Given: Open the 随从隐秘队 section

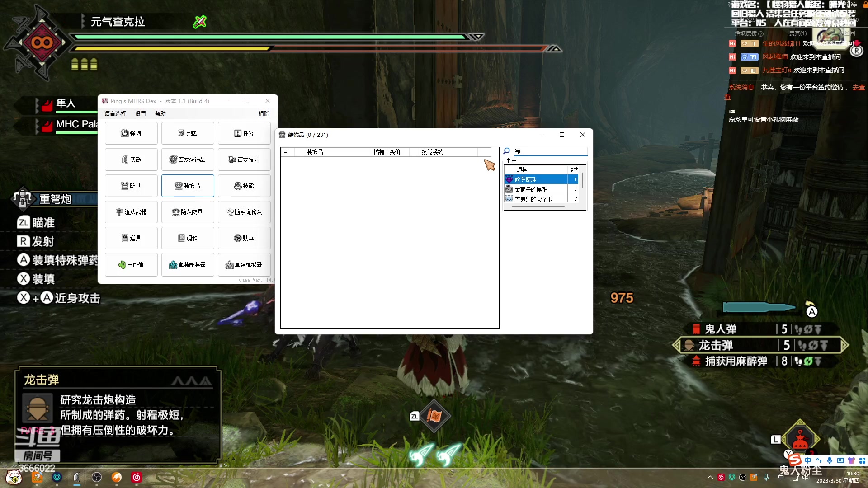Looking at the screenshot, I should click(244, 212).
